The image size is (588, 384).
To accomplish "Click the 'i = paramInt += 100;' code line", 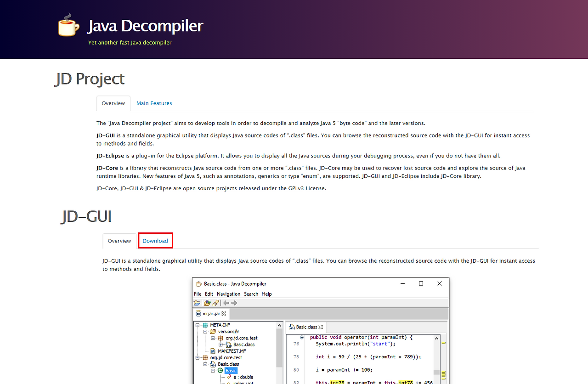I will pyautogui.click(x=345, y=369).
